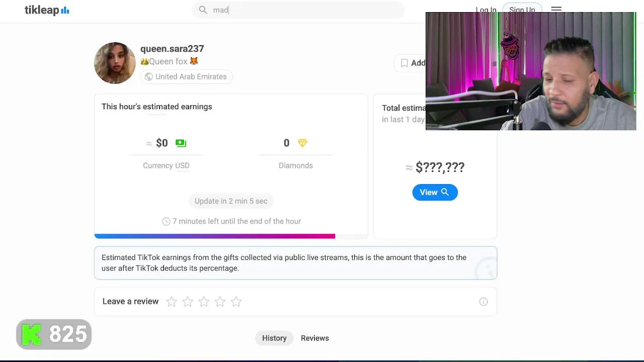Click the globe icon beside country

148,76
